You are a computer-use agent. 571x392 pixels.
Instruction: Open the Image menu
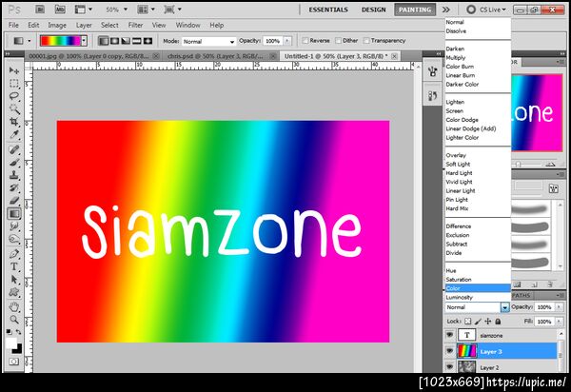tap(57, 25)
